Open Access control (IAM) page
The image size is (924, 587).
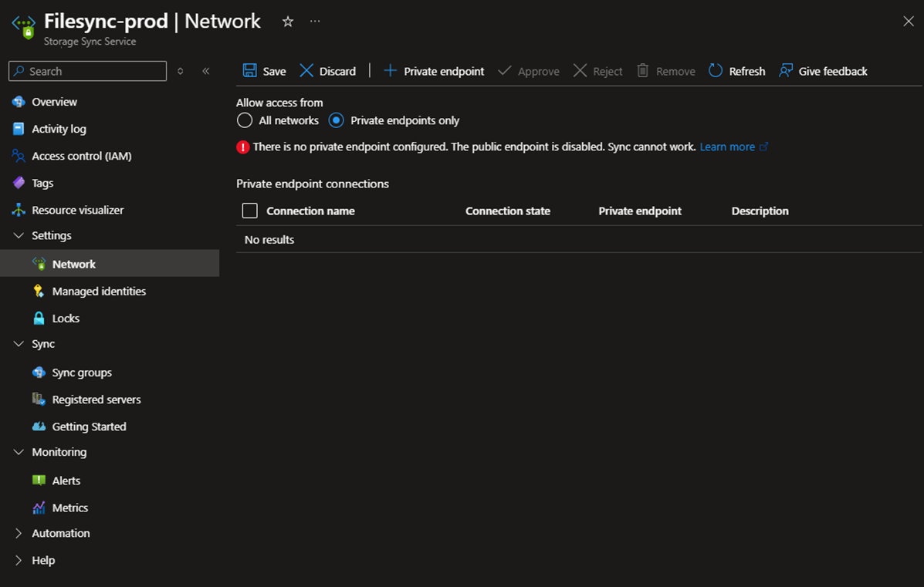click(81, 156)
